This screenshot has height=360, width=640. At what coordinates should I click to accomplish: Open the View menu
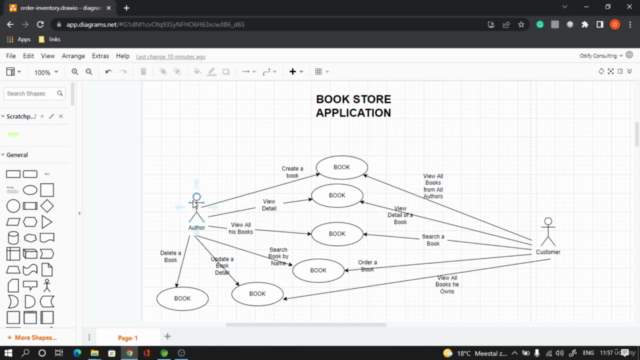click(x=47, y=56)
